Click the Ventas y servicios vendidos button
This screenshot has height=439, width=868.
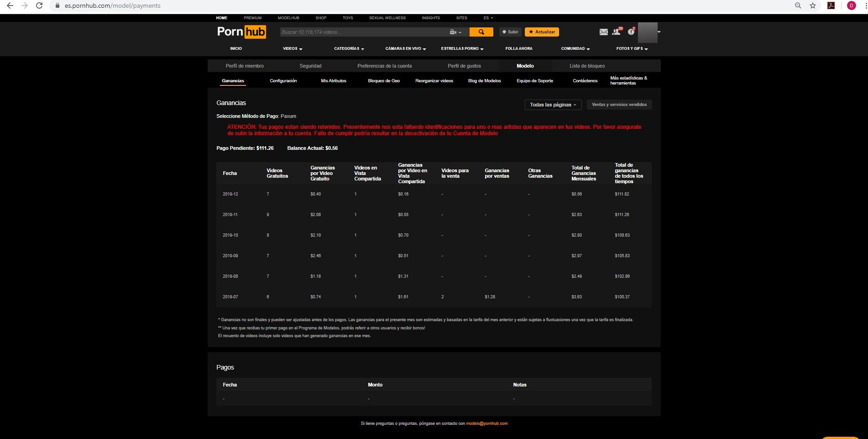pyautogui.click(x=619, y=105)
